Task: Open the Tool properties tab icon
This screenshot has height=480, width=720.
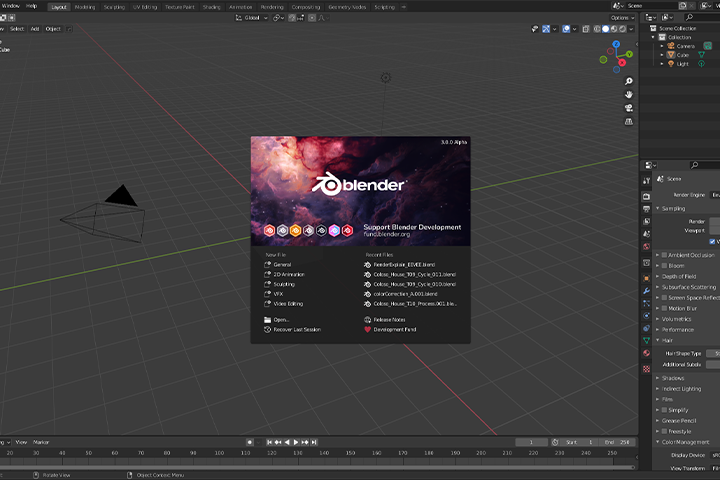Action: 647,181
